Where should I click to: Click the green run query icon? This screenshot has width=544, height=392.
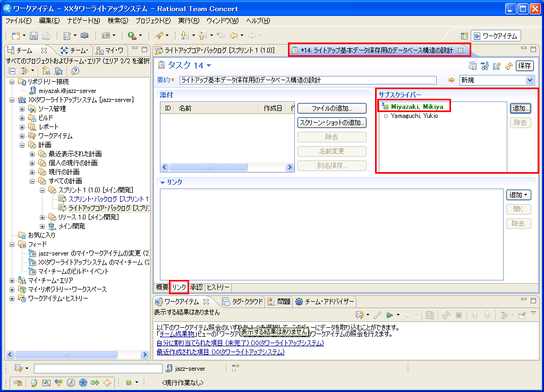390,315
